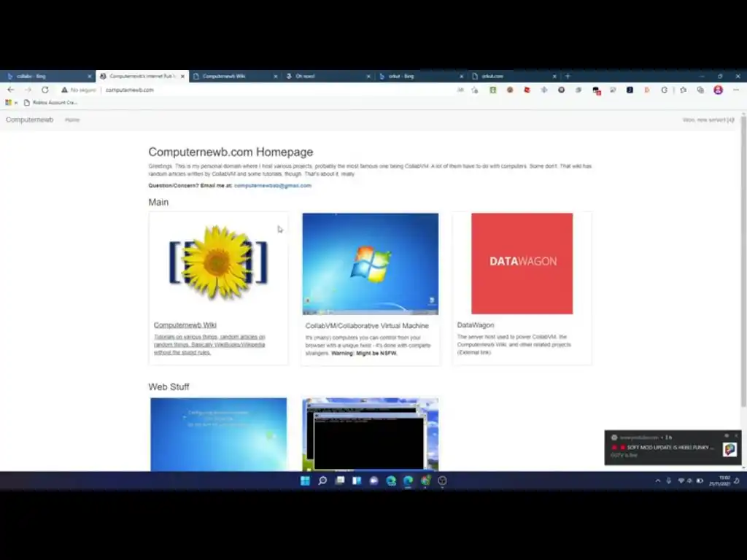Open the Windows Start menu
This screenshot has height=560, width=747.
(306, 481)
